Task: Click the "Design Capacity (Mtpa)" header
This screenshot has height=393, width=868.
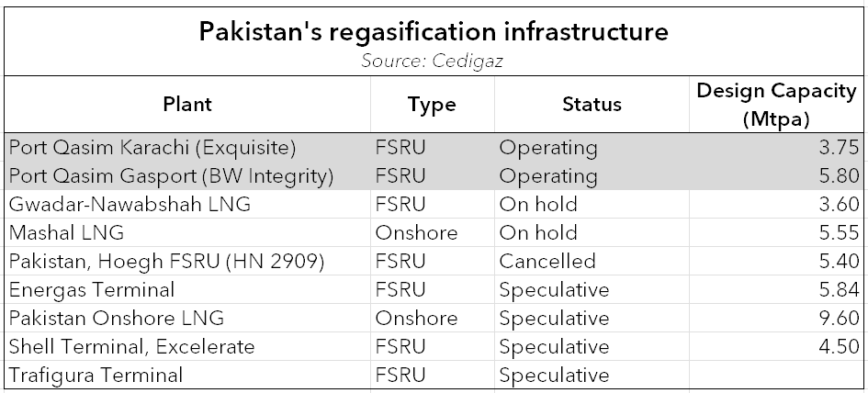Action: point(776,105)
